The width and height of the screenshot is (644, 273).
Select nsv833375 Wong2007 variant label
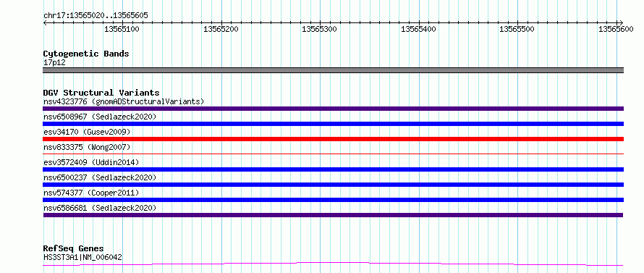point(87,147)
